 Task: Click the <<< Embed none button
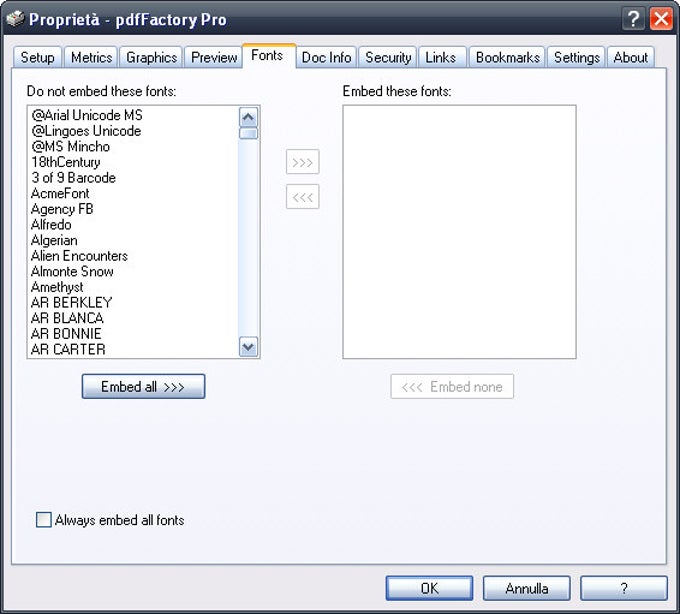[452, 386]
